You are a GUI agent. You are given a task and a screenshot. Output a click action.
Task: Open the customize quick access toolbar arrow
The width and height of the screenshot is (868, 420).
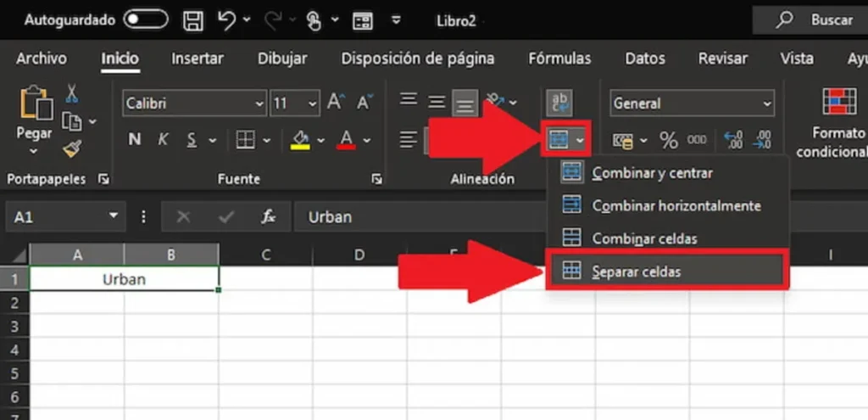tap(396, 20)
